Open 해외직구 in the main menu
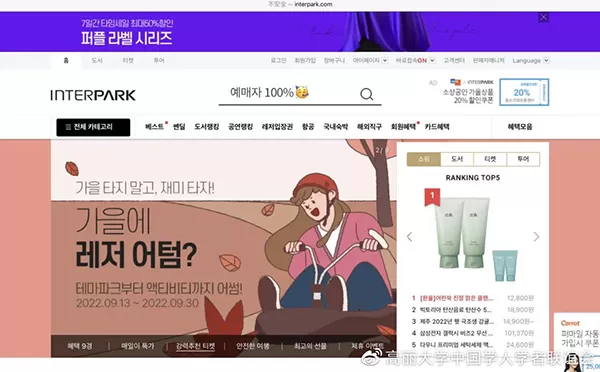The height and width of the screenshot is (372, 600). 369,127
